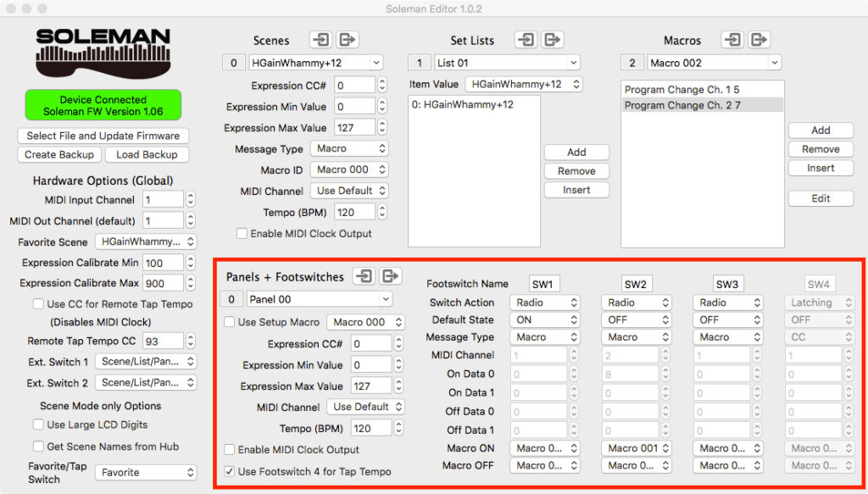This screenshot has width=868, height=494.
Task: Click the Panels + Footswitches import icon
Action: click(x=364, y=276)
